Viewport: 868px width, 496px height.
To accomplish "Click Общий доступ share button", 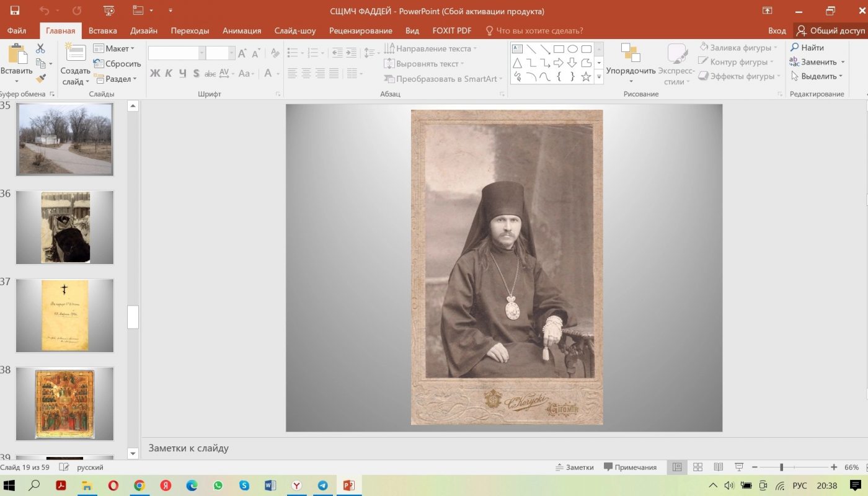I will (x=831, y=30).
